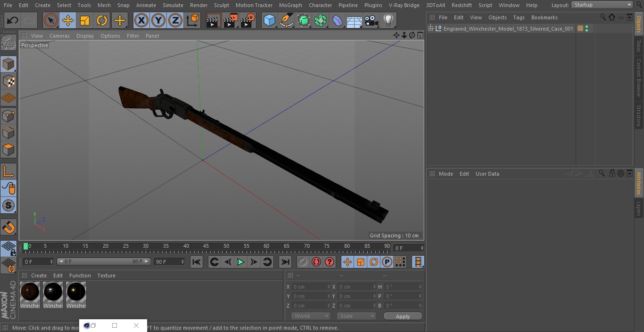Open viewport Options menu

click(110, 36)
